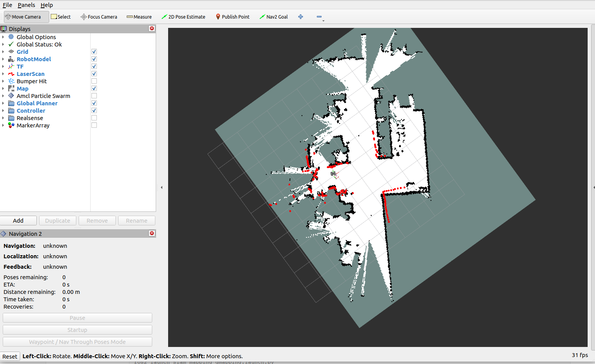The height and width of the screenshot is (364, 595).
Task: Open the Panels menu
Action: click(x=26, y=5)
